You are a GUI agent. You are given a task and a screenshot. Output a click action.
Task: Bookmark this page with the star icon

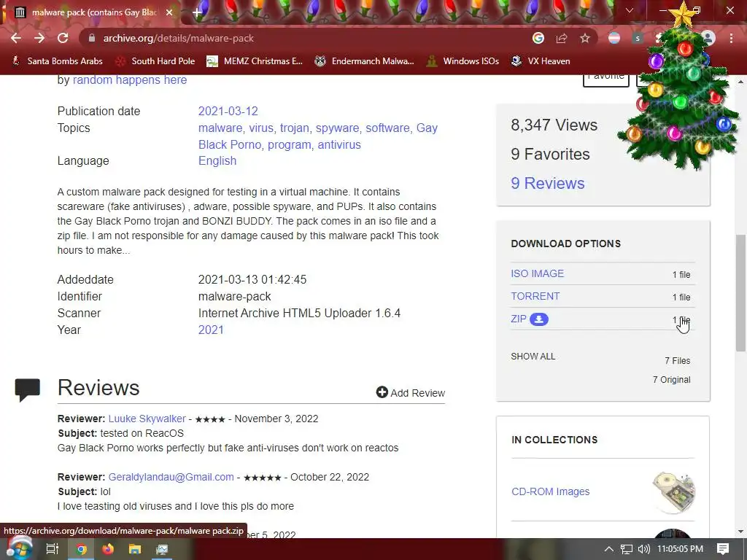click(x=585, y=38)
